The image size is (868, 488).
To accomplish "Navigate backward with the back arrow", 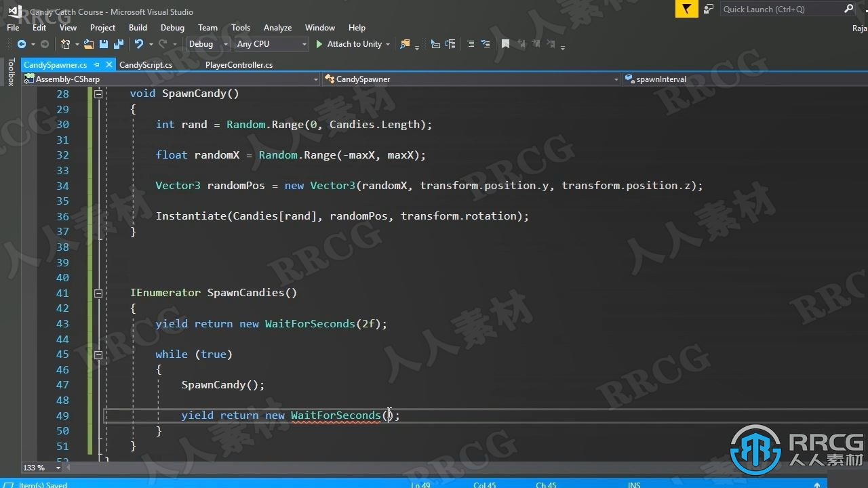I will click(x=21, y=44).
